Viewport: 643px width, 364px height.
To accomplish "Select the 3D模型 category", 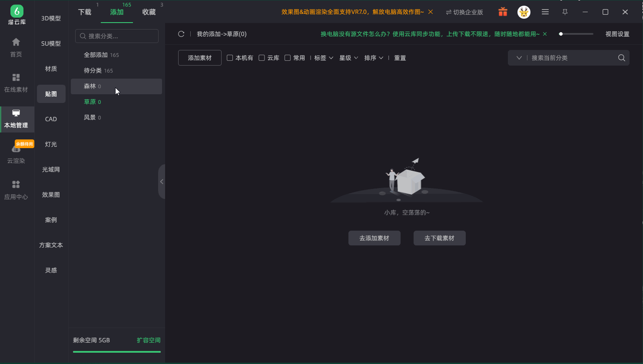I will (x=51, y=18).
